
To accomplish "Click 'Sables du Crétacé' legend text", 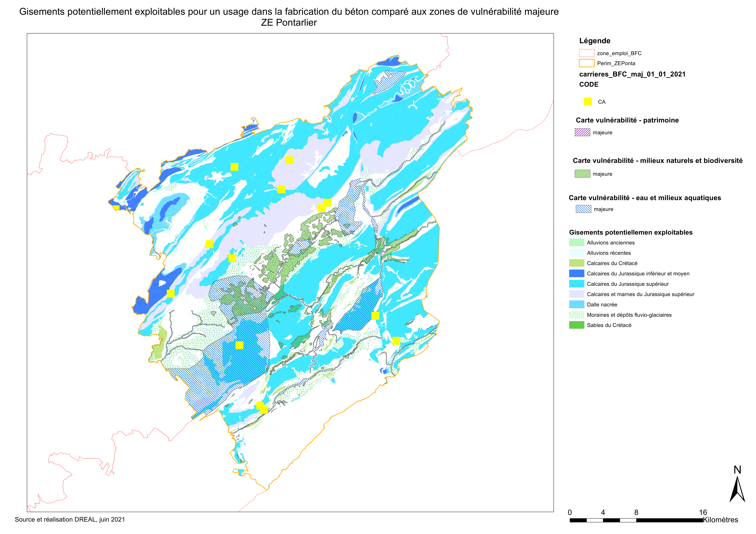I will click(609, 325).
